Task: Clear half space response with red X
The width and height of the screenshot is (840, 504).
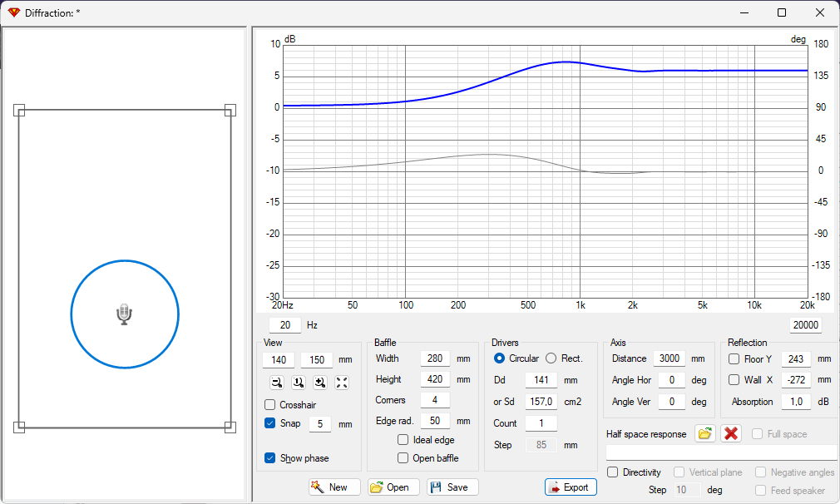Action: click(731, 433)
